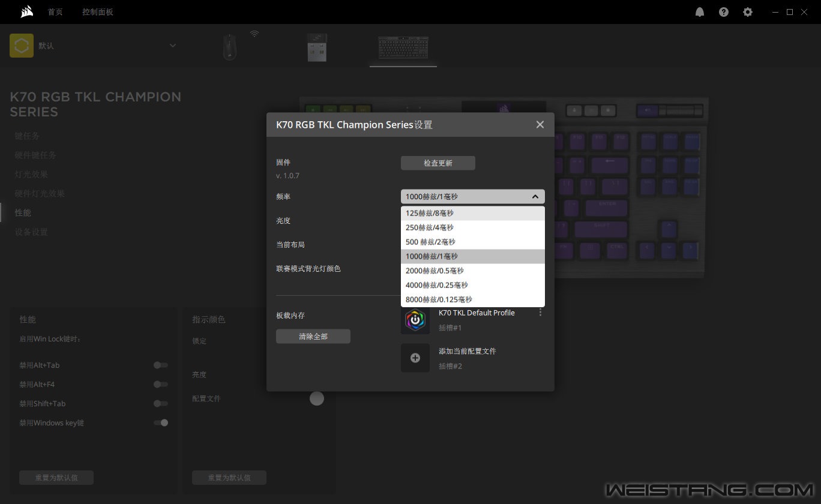Click the 当前布局 label
Image resolution: width=821 pixels, height=504 pixels.
(290, 245)
